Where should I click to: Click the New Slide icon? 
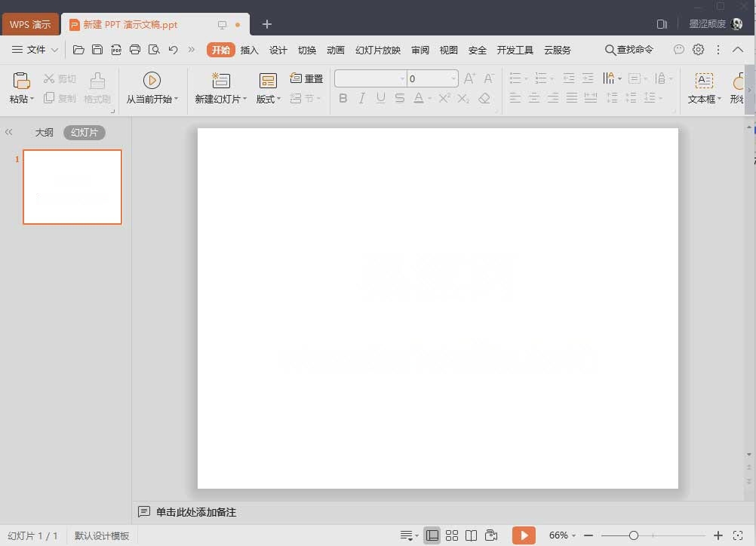[220, 80]
